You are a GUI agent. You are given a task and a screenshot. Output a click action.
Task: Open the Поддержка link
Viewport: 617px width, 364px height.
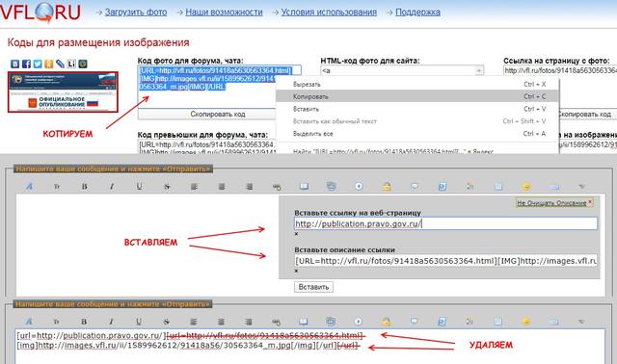pos(417,13)
